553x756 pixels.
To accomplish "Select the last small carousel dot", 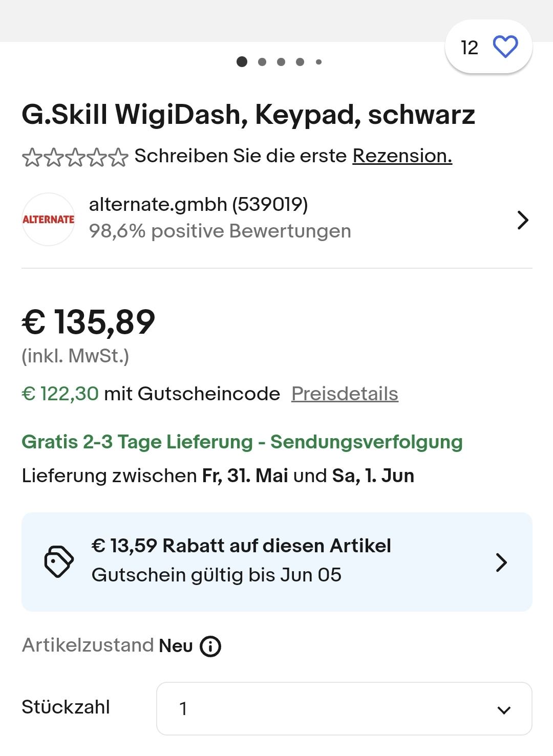I will click(318, 62).
